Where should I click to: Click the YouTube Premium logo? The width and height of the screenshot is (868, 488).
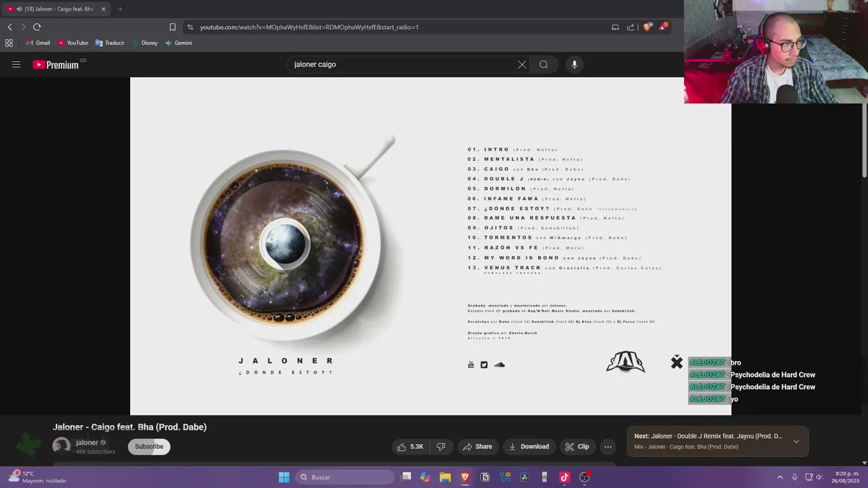tap(56, 64)
